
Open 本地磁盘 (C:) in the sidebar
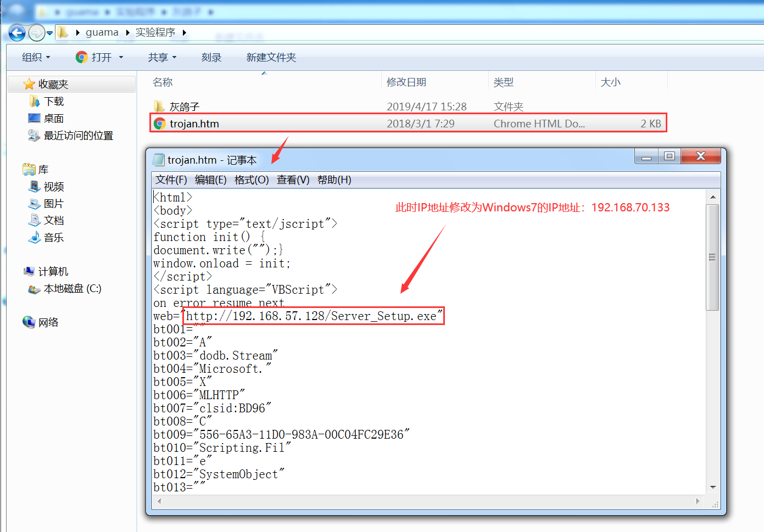[x=73, y=289]
